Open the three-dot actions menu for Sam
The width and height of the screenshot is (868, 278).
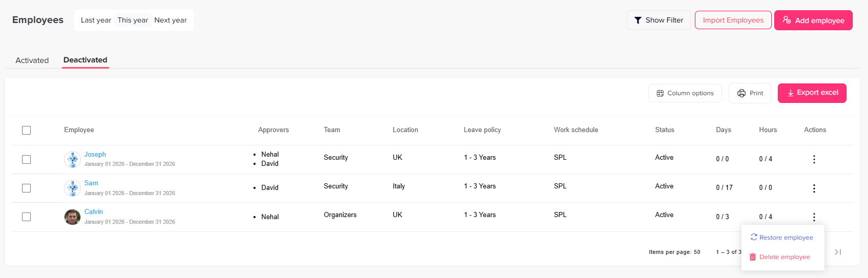pos(814,188)
